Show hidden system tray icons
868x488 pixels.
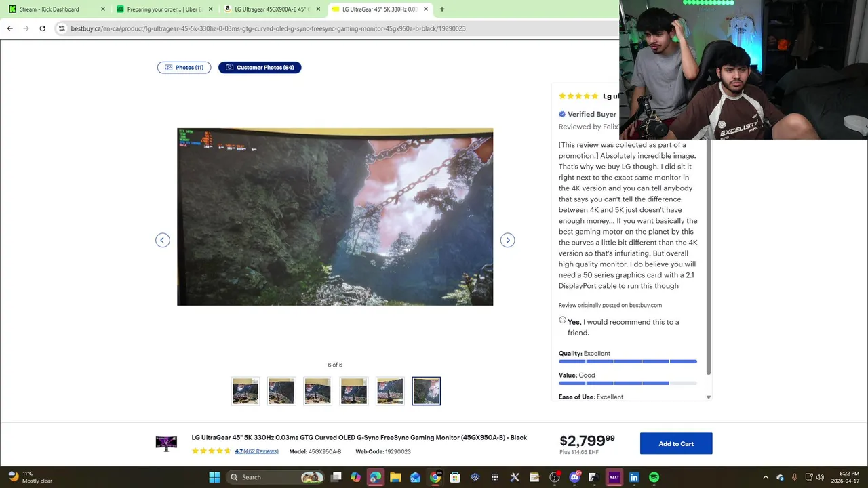click(766, 477)
